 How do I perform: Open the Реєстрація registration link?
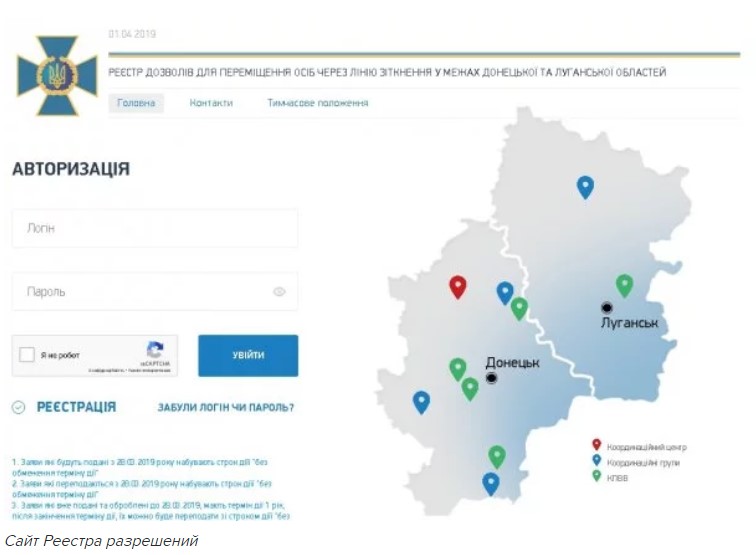(x=76, y=407)
